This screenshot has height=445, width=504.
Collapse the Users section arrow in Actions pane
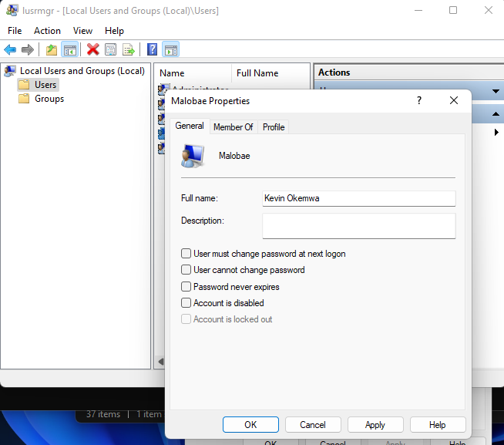496,92
